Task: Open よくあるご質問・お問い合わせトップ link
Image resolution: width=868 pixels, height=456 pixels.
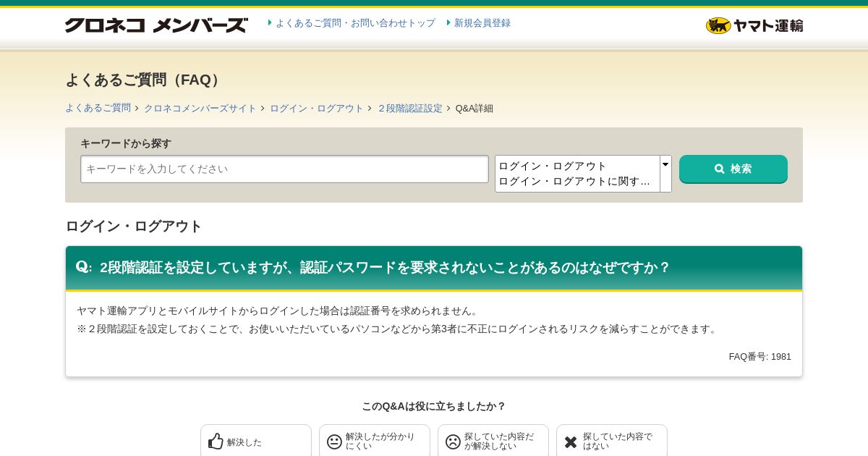Action: coord(355,23)
